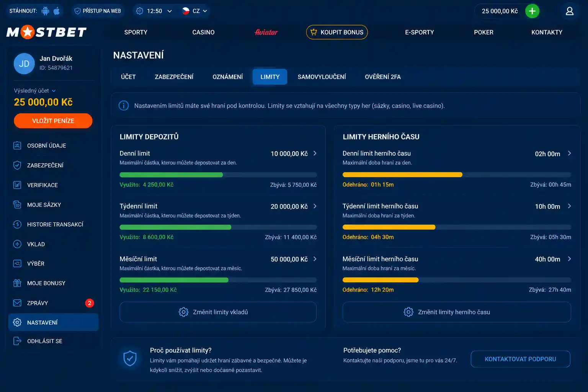This screenshot has width=588, height=392.
Task: Open Kontakty in the main menu
Action: coord(547,33)
